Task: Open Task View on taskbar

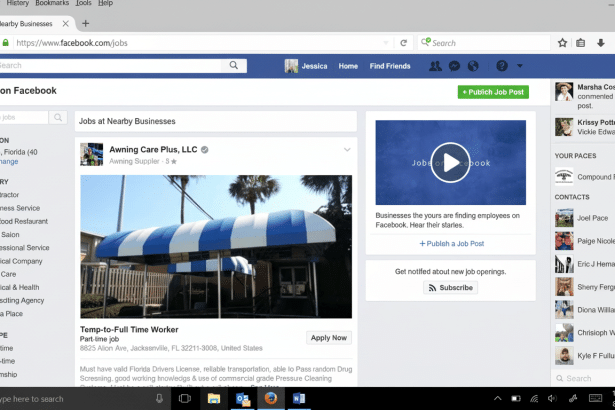Action: 184,399
